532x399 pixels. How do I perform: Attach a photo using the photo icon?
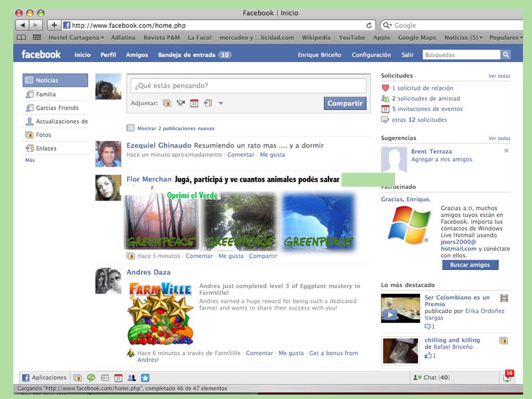pyautogui.click(x=167, y=103)
